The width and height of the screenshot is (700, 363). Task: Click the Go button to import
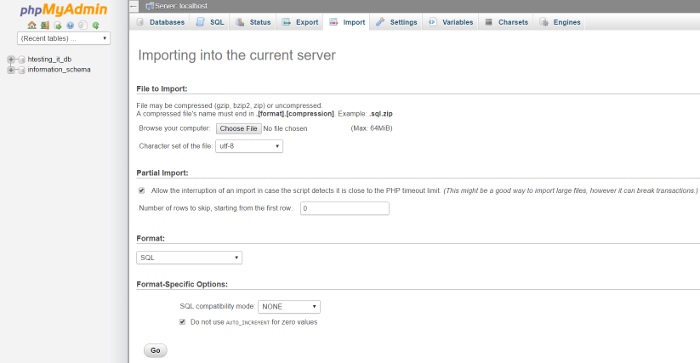155,350
